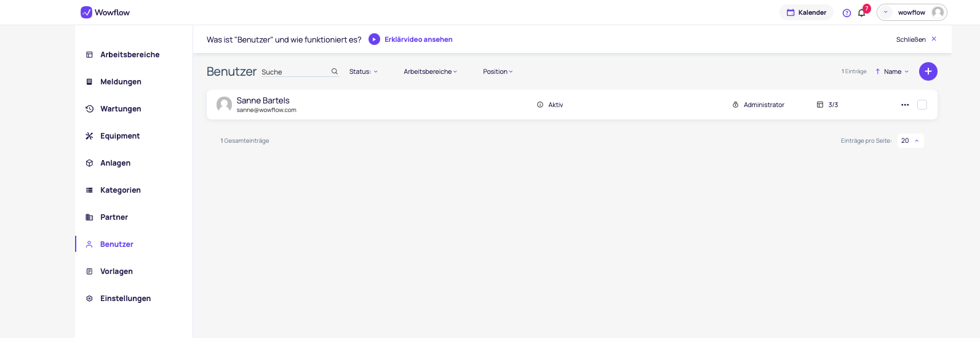This screenshot has height=338, width=980.
Task: Select Benutzer in sidebar
Action: click(x=117, y=244)
